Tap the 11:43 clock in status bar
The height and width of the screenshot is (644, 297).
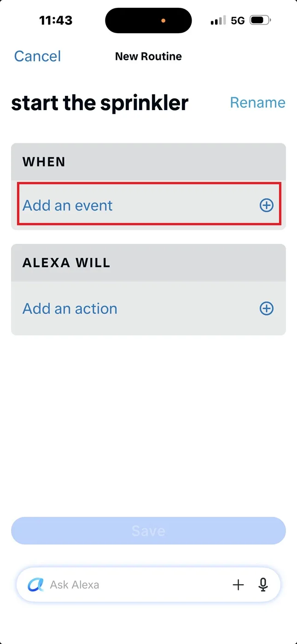[x=56, y=20]
